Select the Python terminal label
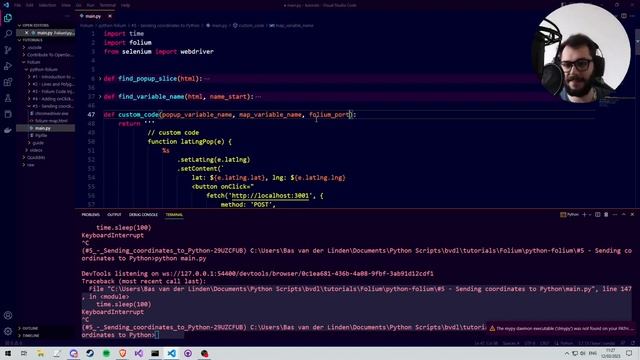Screen dimensions: 640x360 pos(570,214)
